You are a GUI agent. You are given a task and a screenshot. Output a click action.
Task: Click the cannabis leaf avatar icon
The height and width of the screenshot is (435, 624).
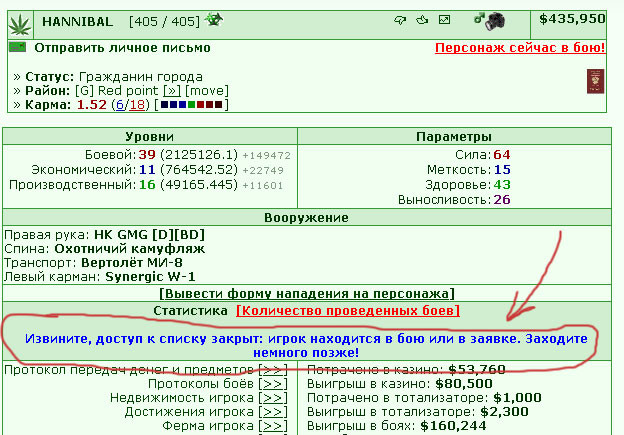coord(20,25)
